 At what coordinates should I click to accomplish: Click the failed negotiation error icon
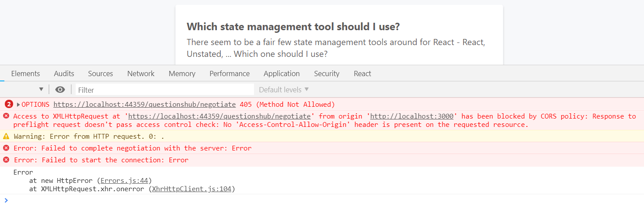pyautogui.click(x=6, y=148)
